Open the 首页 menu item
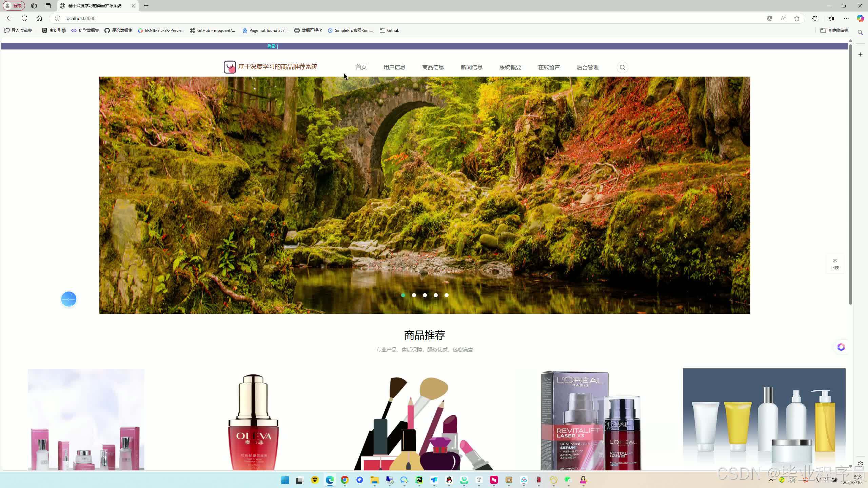 pyautogui.click(x=361, y=67)
